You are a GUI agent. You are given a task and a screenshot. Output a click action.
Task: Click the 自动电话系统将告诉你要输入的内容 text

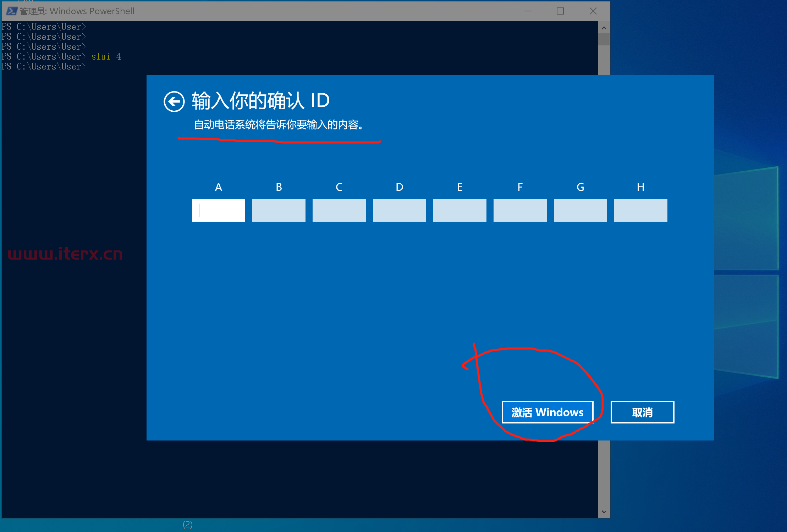coord(278,125)
